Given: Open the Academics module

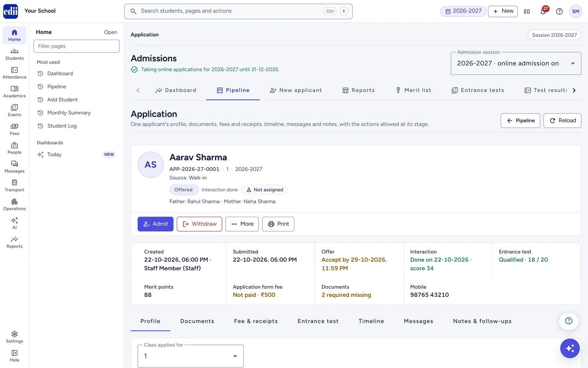Looking at the screenshot, I should tap(14, 92).
